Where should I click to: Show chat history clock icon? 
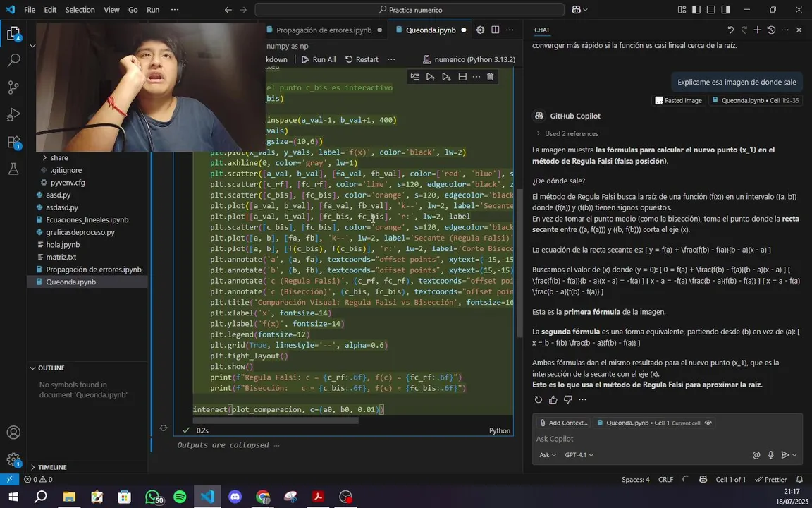(x=771, y=30)
